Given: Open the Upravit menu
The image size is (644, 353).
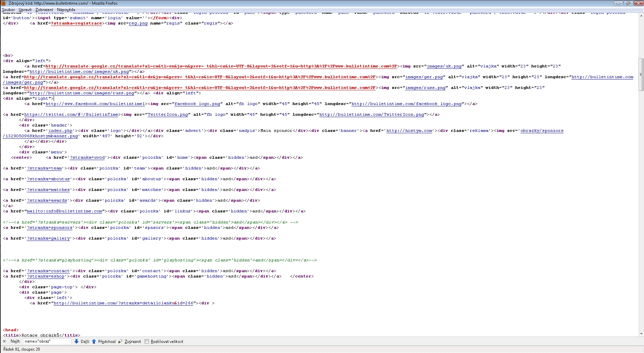Looking at the screenshot, I should click(x=25, y=10).
